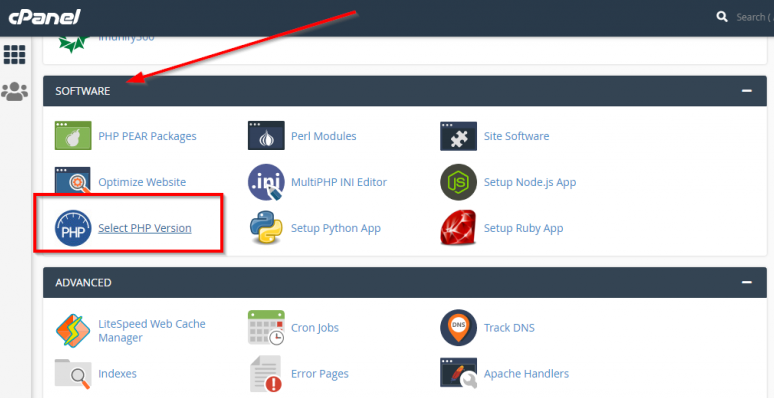This screenshot has width=774, height=398.
Task: Click the SOFTWARE section header
Action: click(x=405, y=91)
